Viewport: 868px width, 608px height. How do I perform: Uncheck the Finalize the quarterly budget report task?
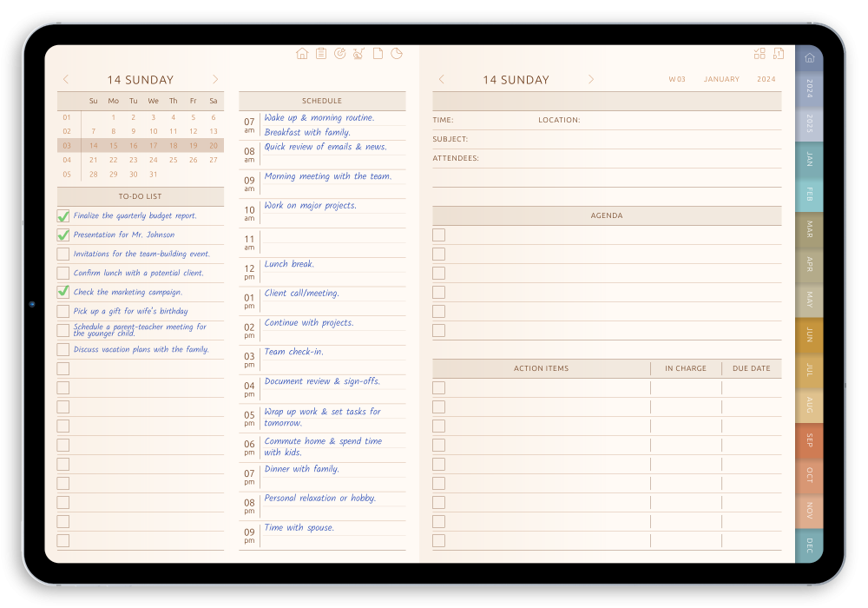[62, 215]
